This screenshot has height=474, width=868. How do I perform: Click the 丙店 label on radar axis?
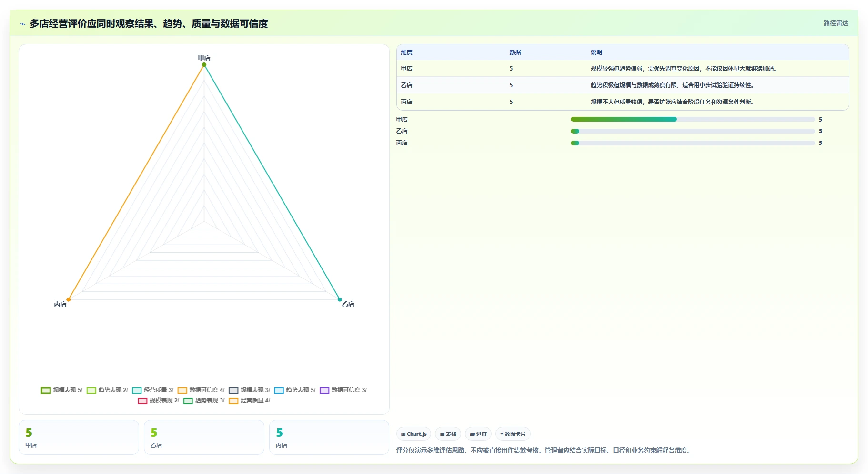[60, 304]
